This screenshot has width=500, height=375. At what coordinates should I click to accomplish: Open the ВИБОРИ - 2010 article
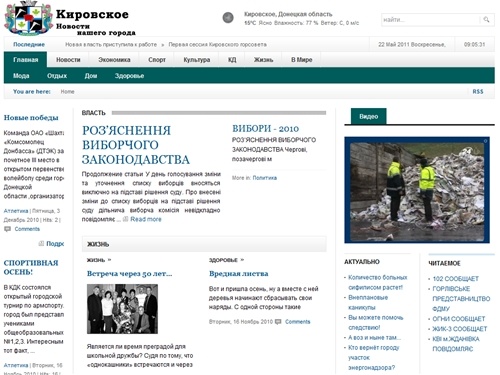tap(266, 129)
